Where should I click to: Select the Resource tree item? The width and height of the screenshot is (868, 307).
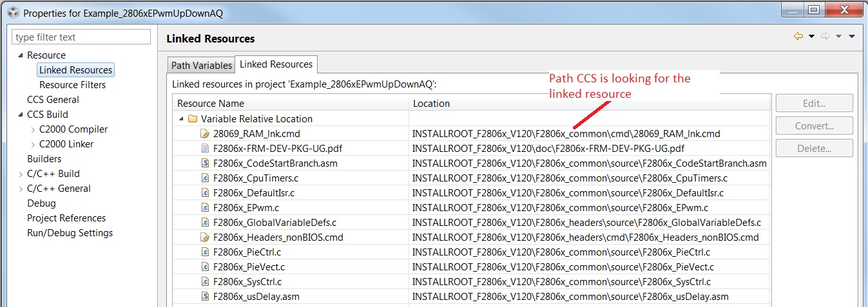coord(46,55)
